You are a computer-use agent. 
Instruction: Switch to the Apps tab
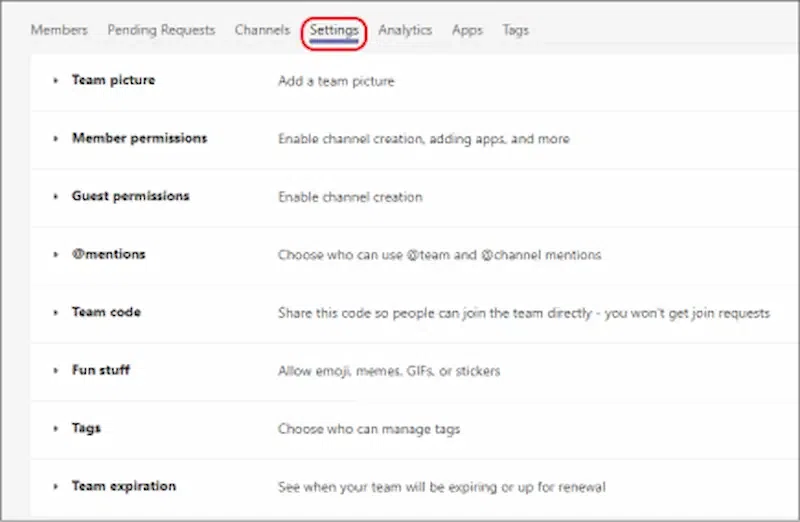pyautogui.click(x=467, y=30)
